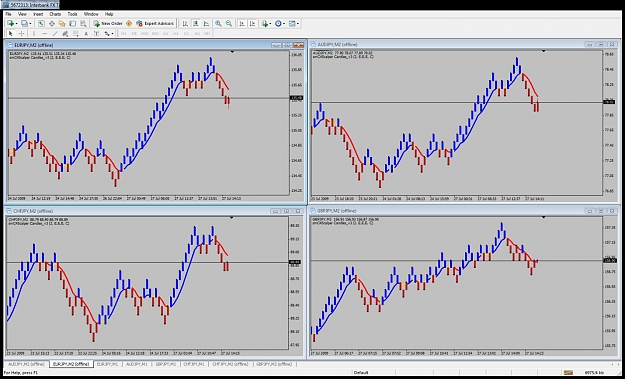Screen dimensions: 625x379
Task: Click the Default profile in status bar
Action: (361, 373)
